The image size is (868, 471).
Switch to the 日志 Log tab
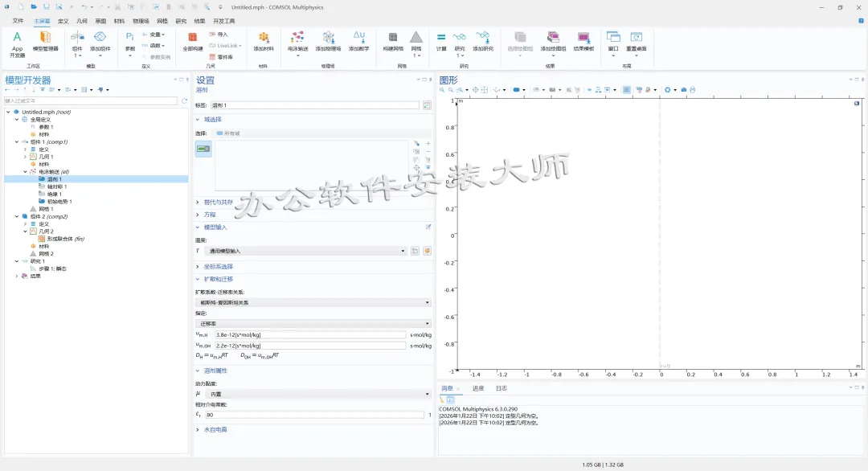[x=501, y=388]
